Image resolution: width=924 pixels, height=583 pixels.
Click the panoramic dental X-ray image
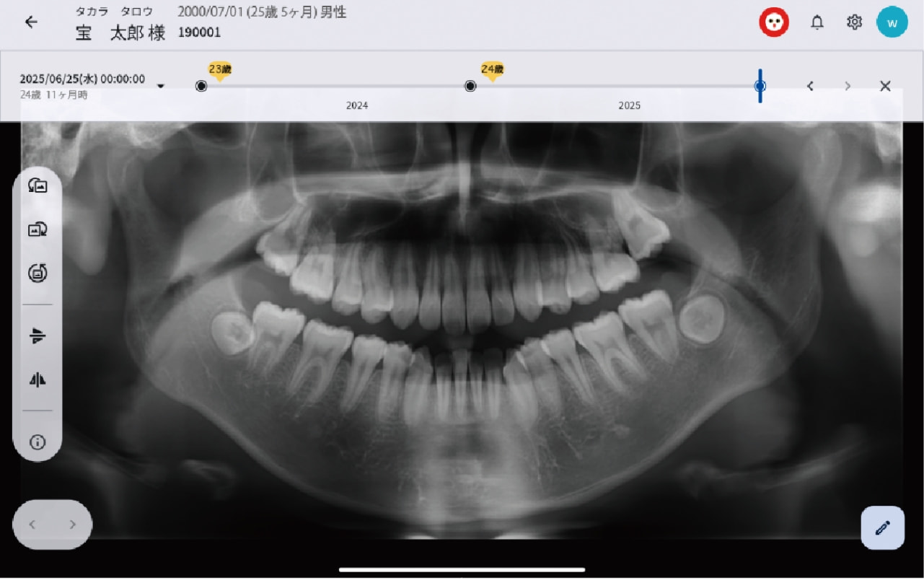tap(462, 325)
